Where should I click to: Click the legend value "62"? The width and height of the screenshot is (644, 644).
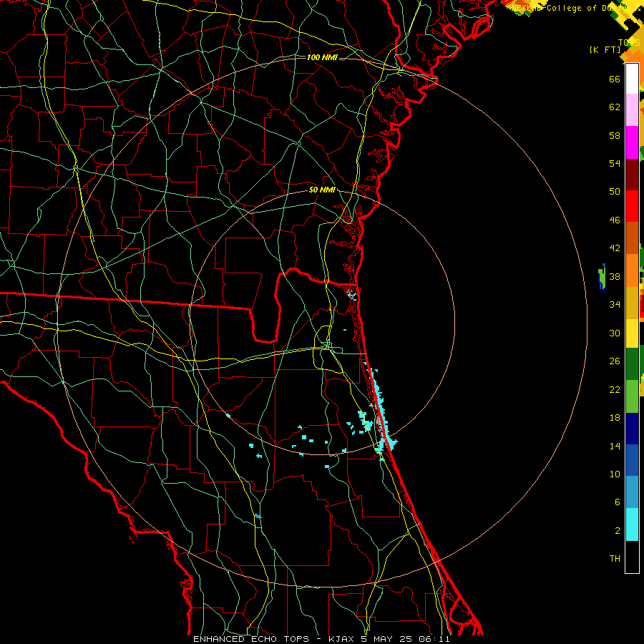(x=615, y=107)
